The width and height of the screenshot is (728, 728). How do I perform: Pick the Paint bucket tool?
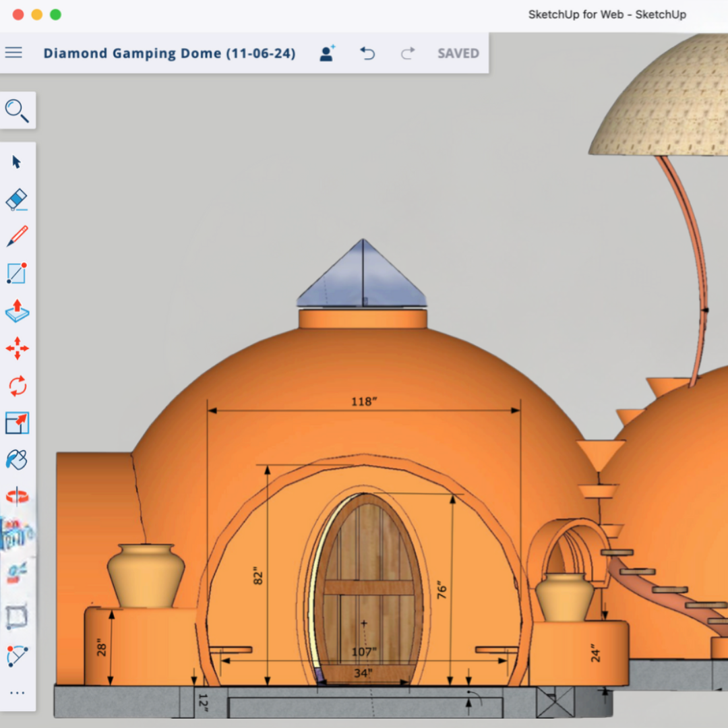click(17, 460)
